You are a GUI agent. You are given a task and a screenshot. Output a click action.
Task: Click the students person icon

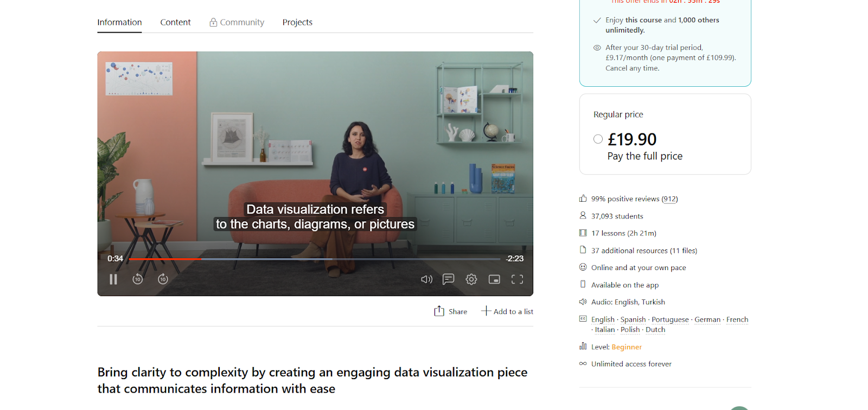[x=583, y=215]
